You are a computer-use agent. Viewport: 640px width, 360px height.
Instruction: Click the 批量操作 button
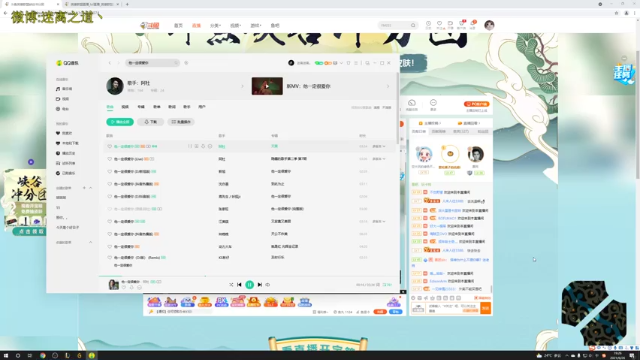click(x=181, y=122)
